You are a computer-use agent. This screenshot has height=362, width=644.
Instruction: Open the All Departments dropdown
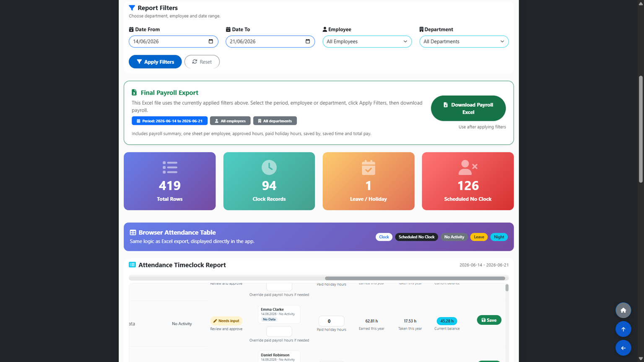click(x=464, y=41)
